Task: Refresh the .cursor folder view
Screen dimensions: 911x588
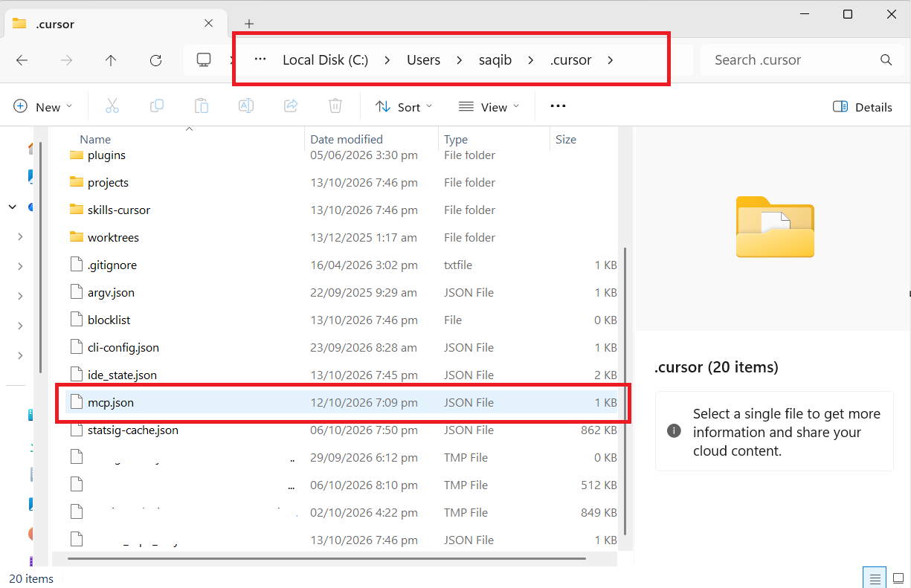Action: (155, 60)
